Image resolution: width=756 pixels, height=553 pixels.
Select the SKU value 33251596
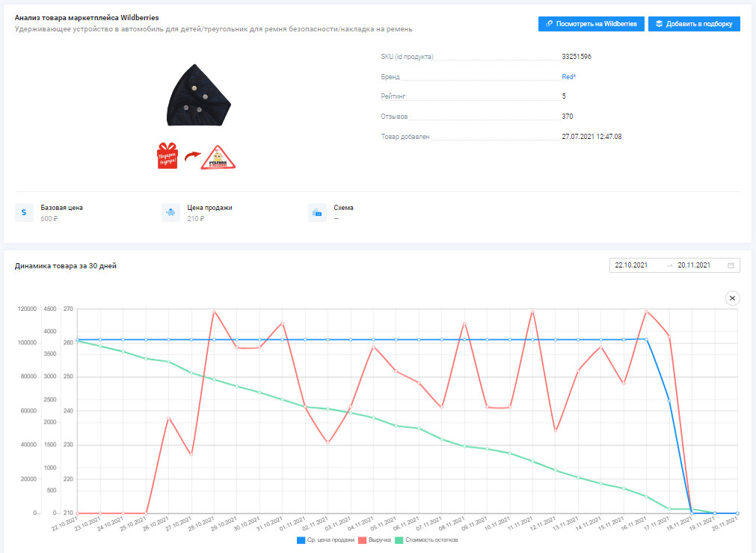(577, 56)
